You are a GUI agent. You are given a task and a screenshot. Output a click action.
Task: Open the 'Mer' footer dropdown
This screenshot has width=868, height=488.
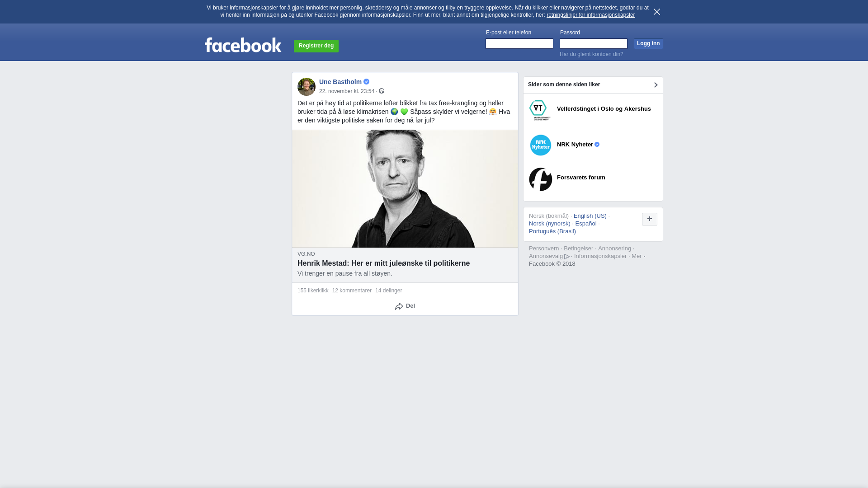pos(638,256)
